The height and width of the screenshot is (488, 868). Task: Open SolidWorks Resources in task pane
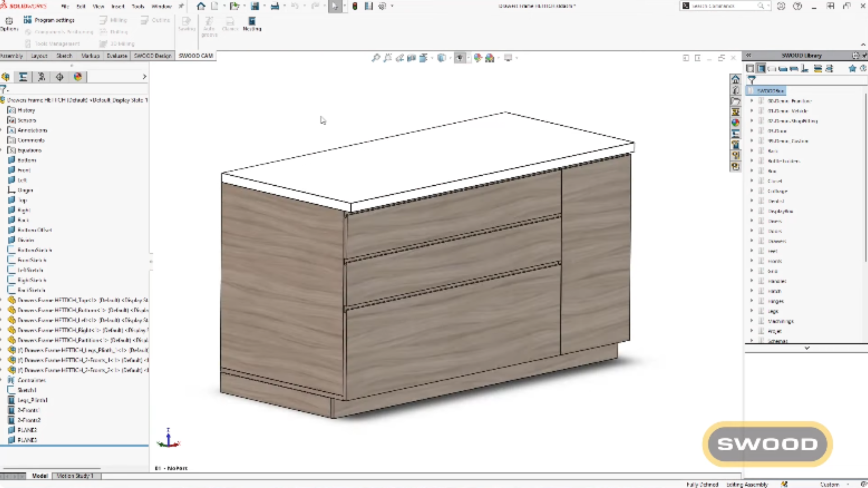[x=736, y=79]
